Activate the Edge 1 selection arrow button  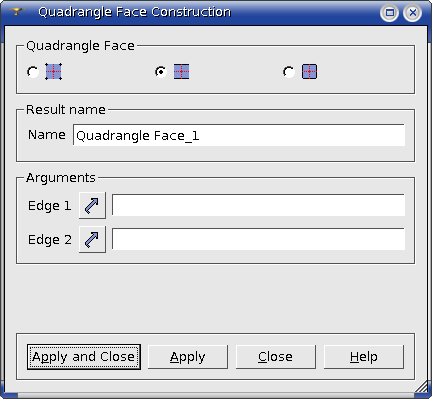pyautogui.click(x=92, y=205)
